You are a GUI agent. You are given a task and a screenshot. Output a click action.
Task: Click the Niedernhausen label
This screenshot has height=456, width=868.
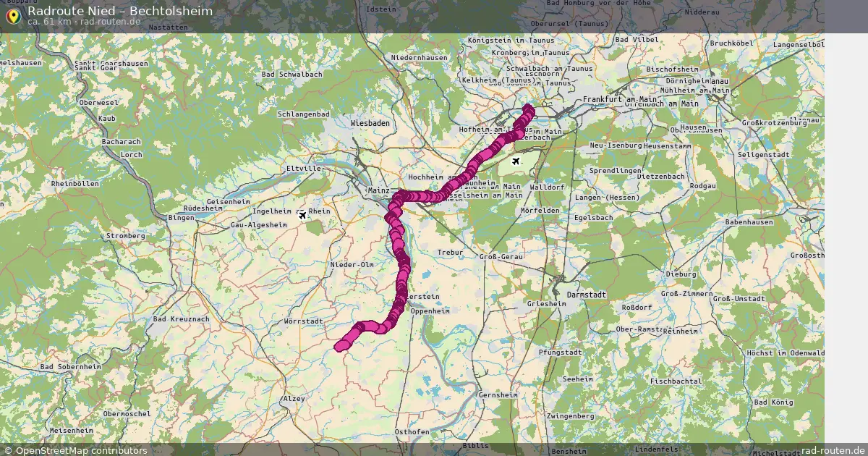420,57
